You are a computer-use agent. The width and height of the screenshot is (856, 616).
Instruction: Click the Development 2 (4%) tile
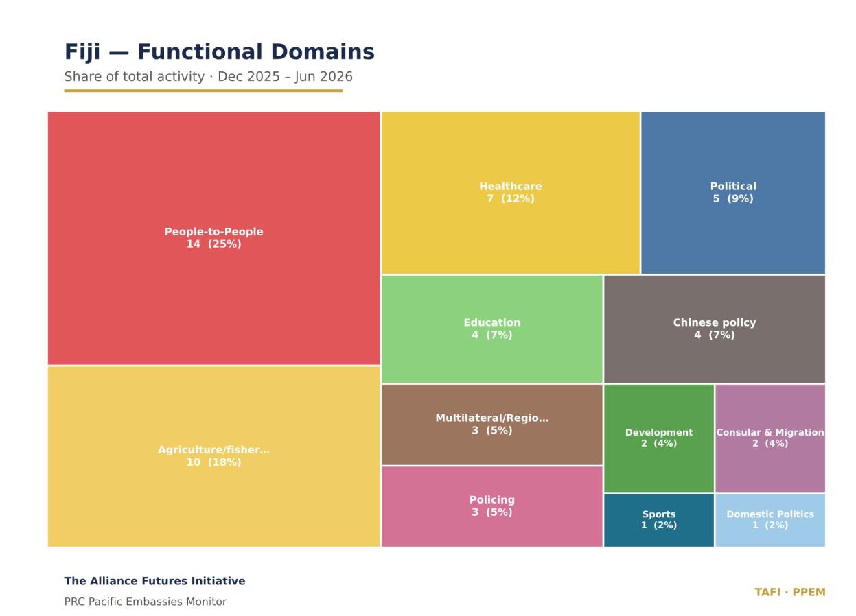(659, 438)
